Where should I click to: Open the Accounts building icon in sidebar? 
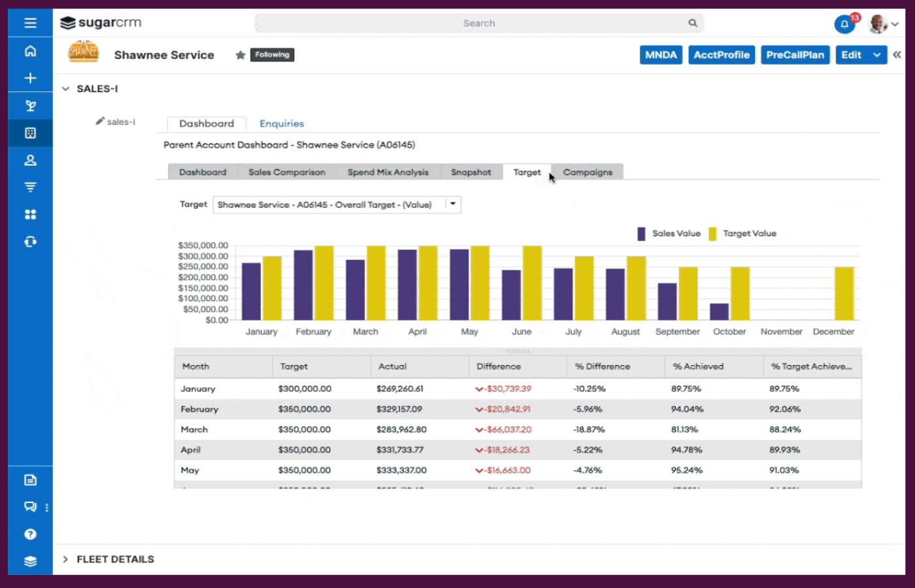30,133
